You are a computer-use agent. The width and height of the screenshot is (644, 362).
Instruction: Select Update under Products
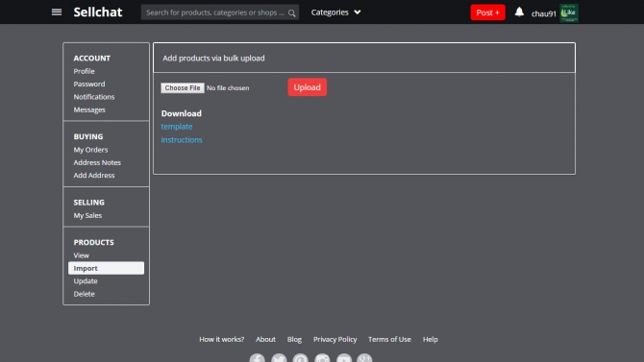pos(86,281)
